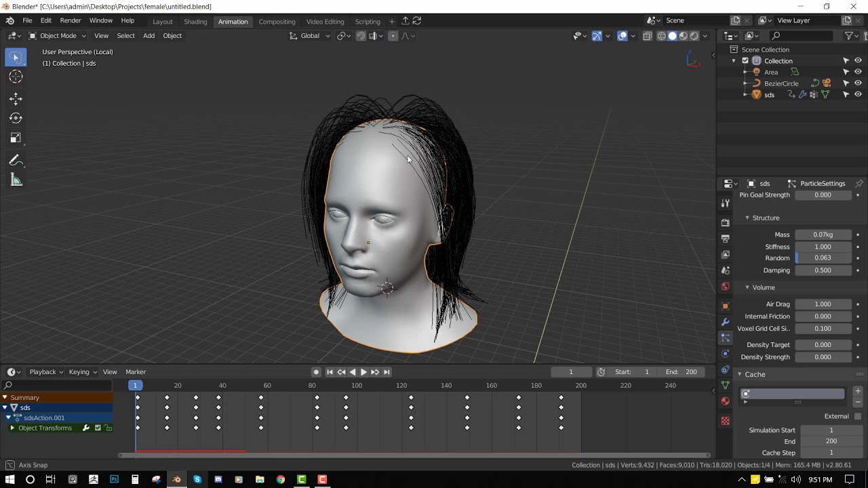Open the Physics properties tab
868x488 pixels.
[x=726, y=353]
